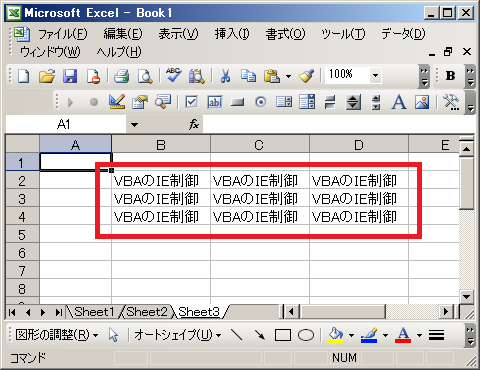Viewport: 480px width, 370px height.
Task: Open the データ(D) menu
Action: 403,34
